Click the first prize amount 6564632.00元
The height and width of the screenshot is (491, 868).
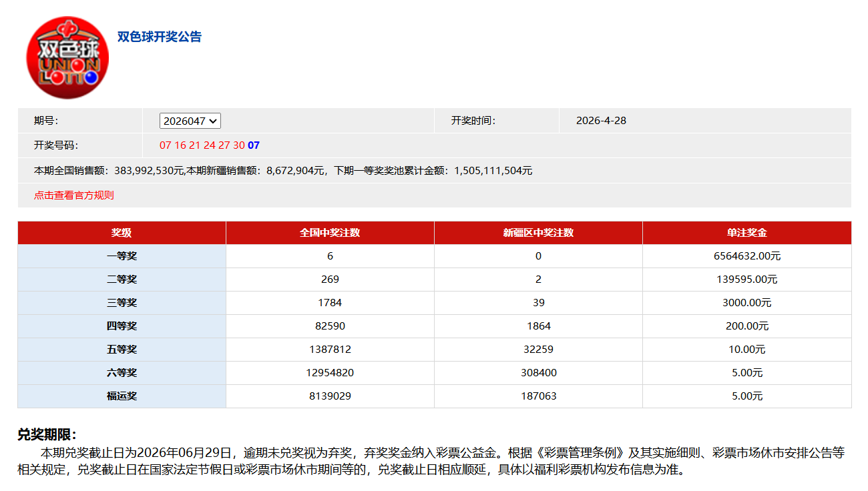coord(746,256)
